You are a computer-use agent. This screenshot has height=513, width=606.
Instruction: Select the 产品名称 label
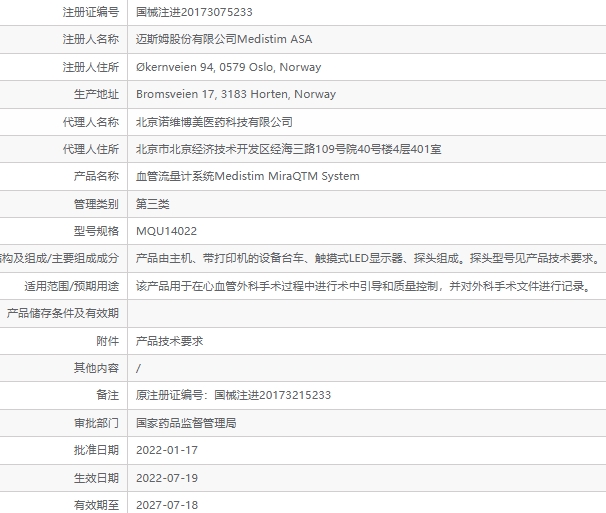point(96,176)
